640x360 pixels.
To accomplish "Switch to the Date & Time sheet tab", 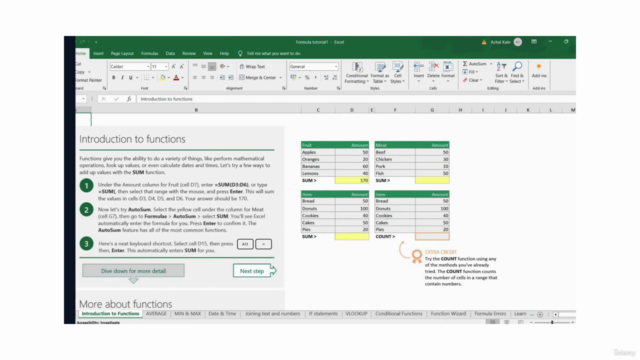I will point(222,314).
